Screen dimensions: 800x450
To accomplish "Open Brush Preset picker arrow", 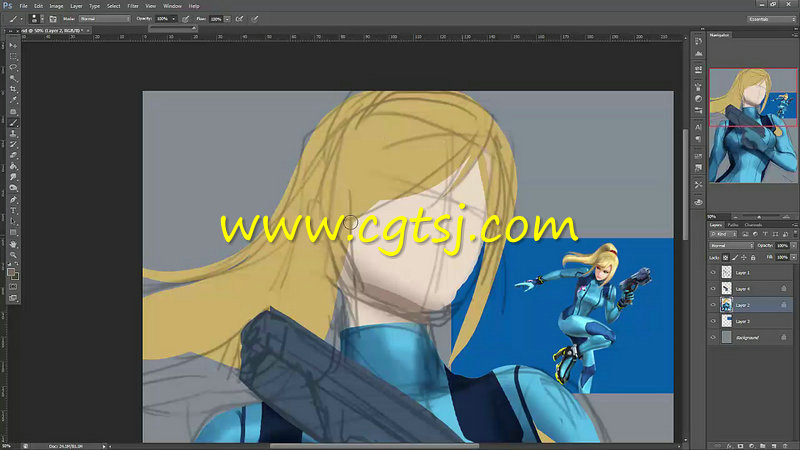I will 42,19.
